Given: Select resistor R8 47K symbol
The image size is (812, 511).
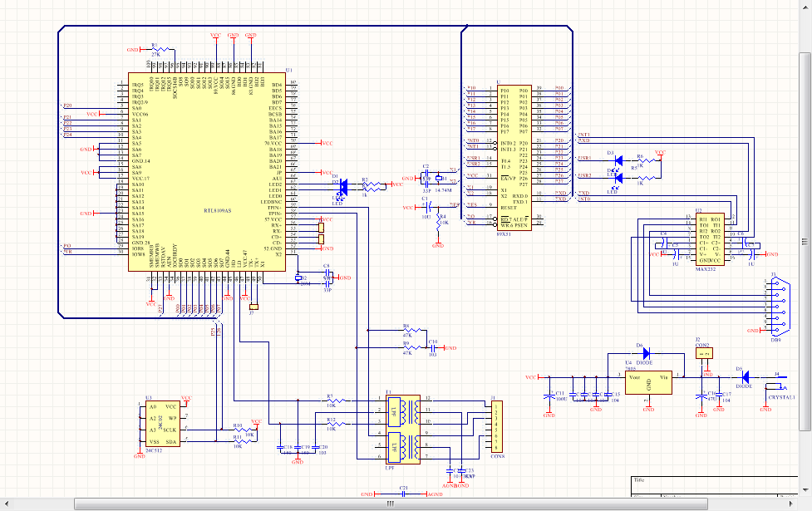Looking at the screenshot, I should click(x=413, y=330).
